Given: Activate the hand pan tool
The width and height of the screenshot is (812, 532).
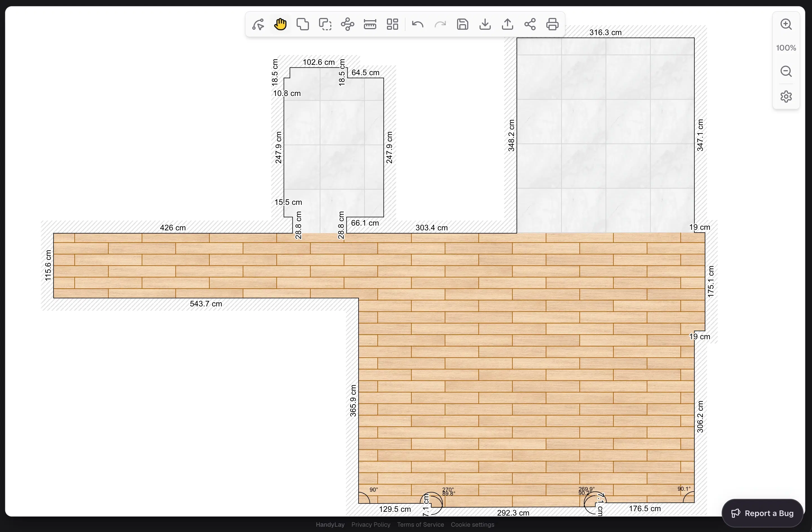Looking at the screenshot, I should tap(281, 25).
